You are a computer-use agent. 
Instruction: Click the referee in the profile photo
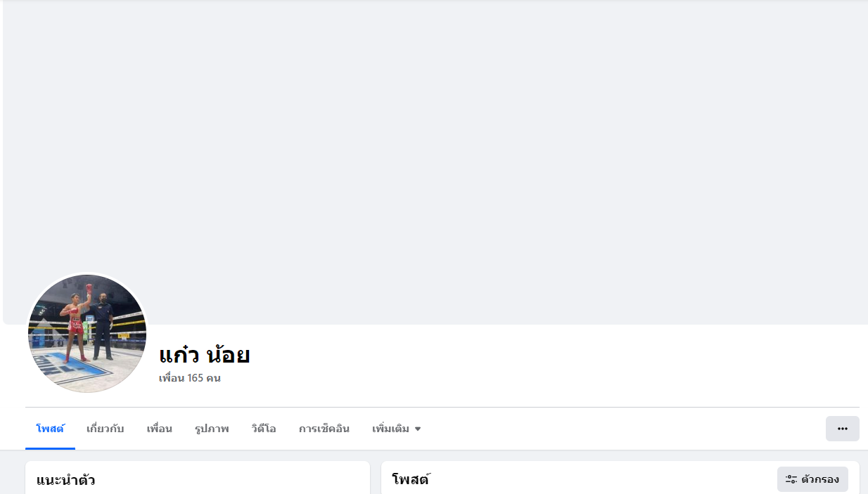tap(103, 327)
